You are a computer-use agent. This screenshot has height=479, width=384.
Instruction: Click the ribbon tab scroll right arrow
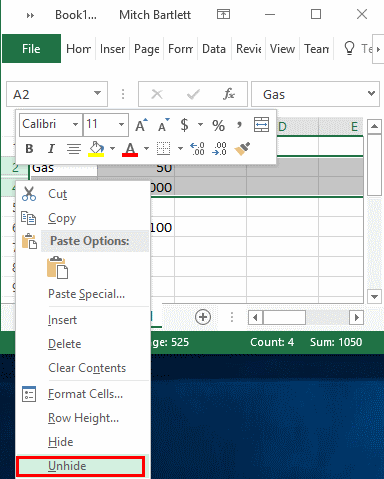[378, 49]
